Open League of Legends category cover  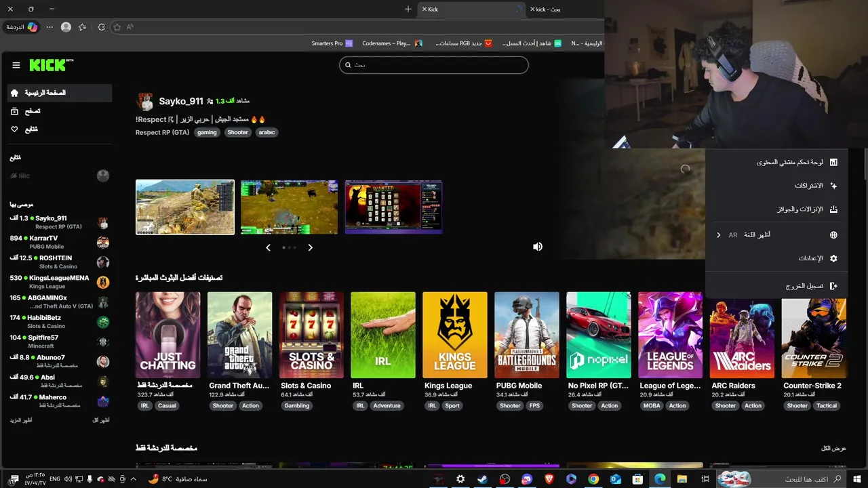[x=671, y=335]
